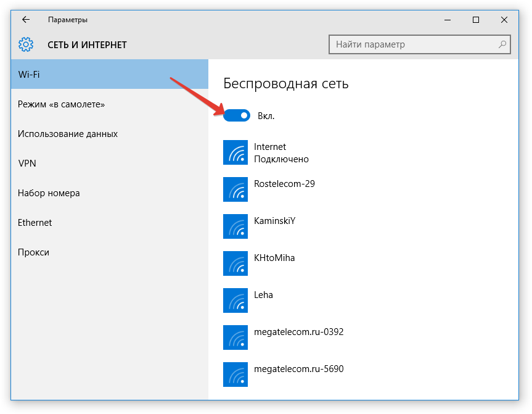Go to Использование данных section
This screenshot has width=532, height=414.
tap(110, 134)
